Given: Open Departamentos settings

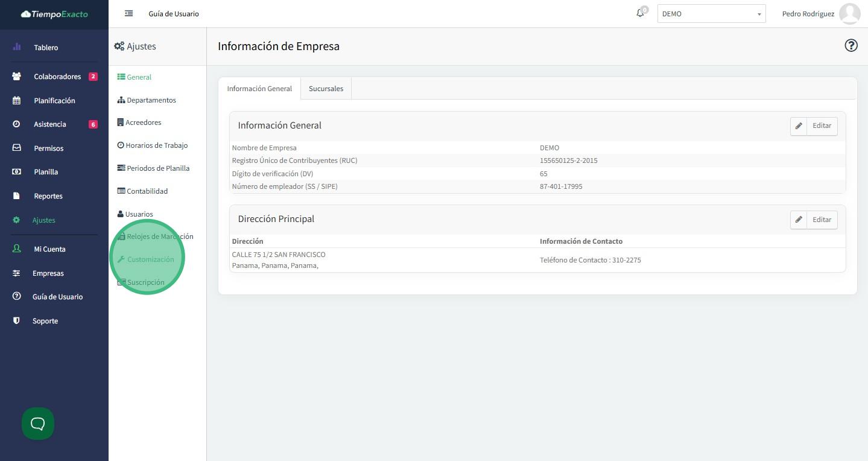Looking at the screenshot, I should (151, 100).
